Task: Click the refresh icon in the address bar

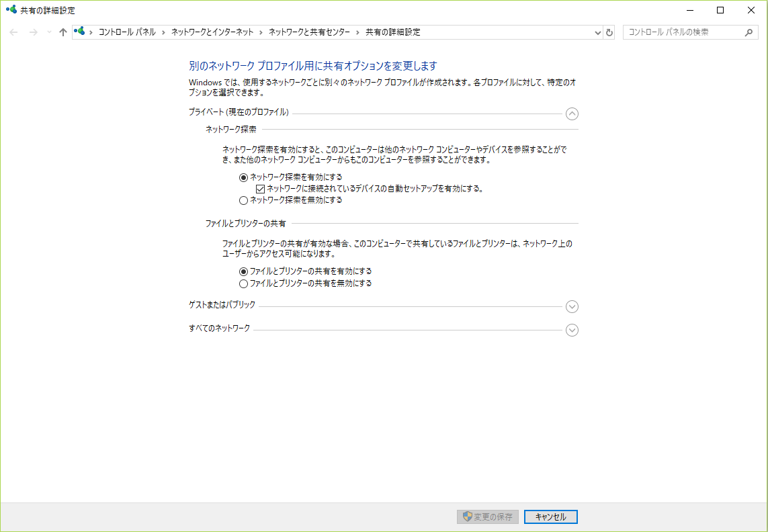Action: coord(609,32)
